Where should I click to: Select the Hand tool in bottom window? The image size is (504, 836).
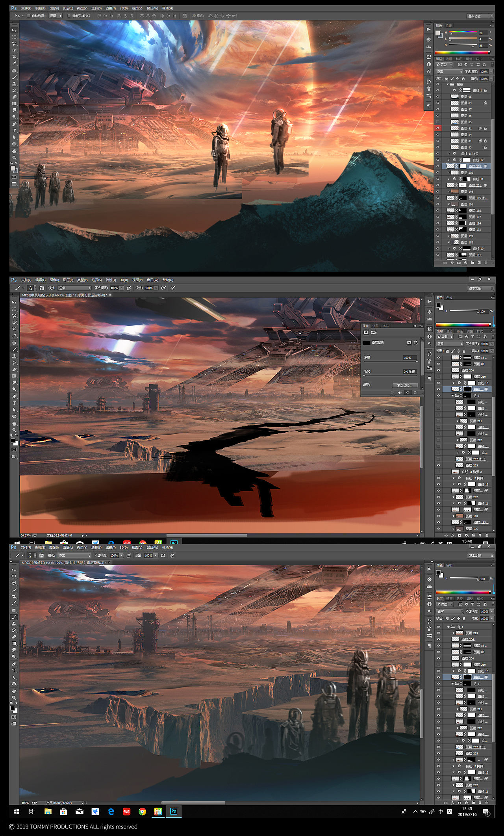(x=14, y=691)
